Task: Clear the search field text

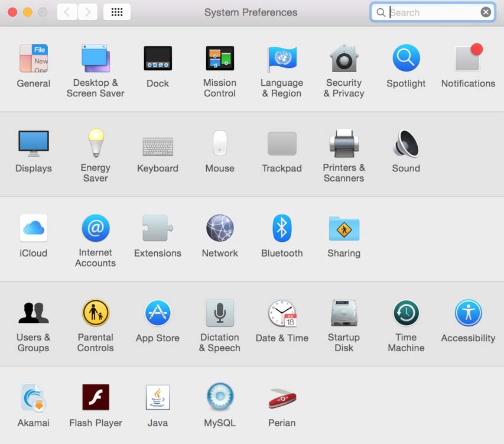Action: [486, 12]
